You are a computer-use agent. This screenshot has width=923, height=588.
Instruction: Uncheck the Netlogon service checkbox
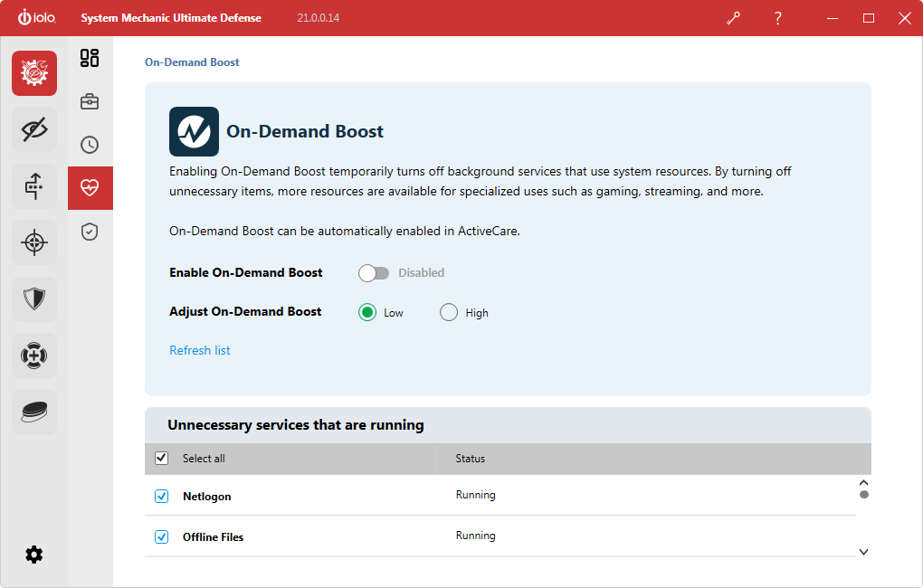(161, 496)
